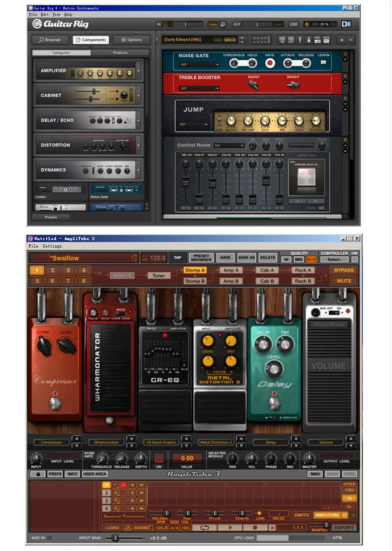Viewport: 392px width, 551px height.
Task: Click the Guitar Rig power icon beside CPU
Action: click(x=307, y=24)
